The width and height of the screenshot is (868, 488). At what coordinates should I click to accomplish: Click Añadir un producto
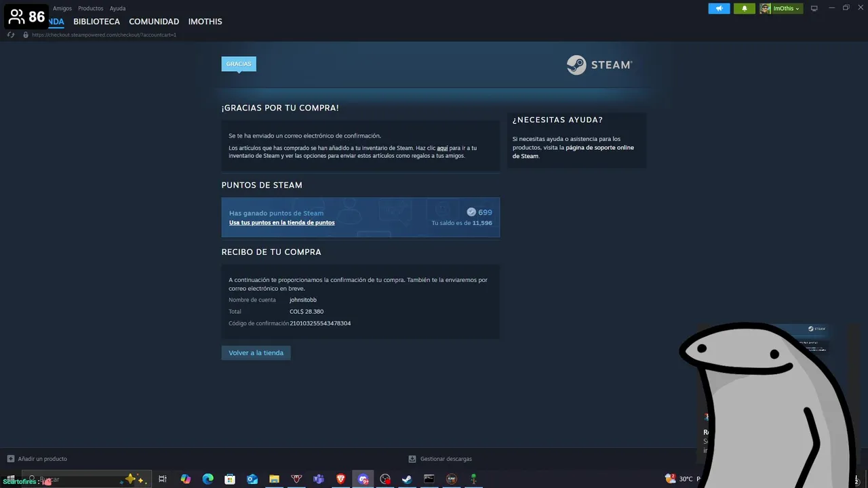[x=42, y=459]
